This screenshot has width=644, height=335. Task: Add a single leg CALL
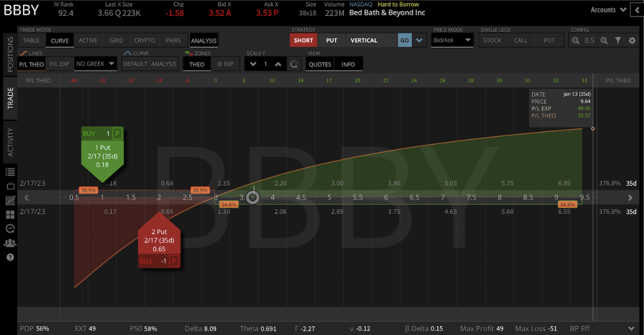520,40
